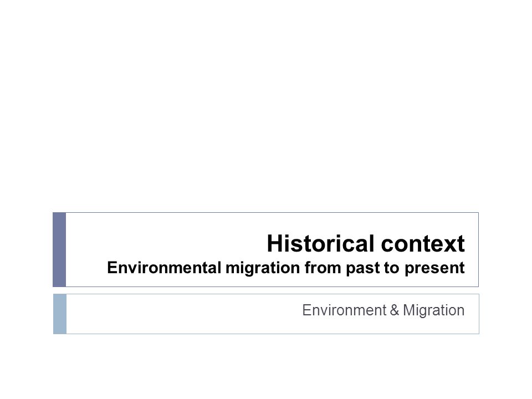Click the word "to" before "present"
Image resolution: width=532 pixels, height=399 pixels.
click(392, 268)
